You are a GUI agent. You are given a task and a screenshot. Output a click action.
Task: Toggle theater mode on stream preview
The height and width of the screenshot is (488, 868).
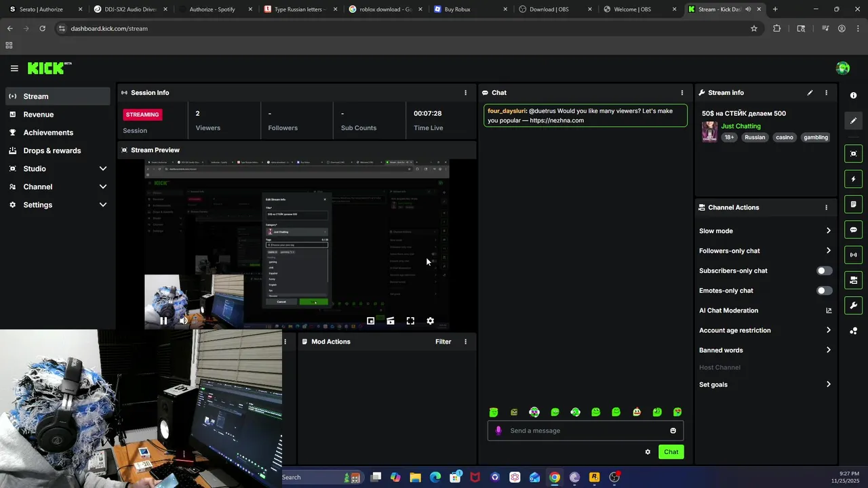tap(391, 321)
